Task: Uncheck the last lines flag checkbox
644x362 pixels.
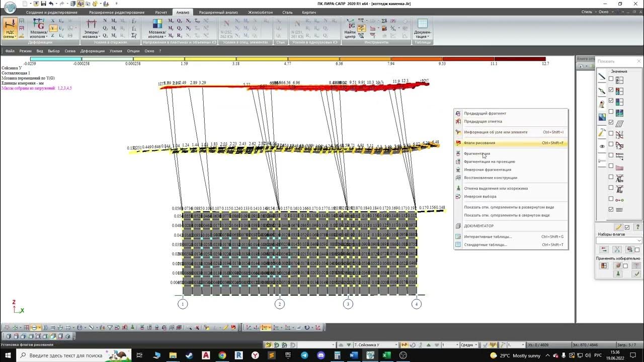Action: point(611,210)
